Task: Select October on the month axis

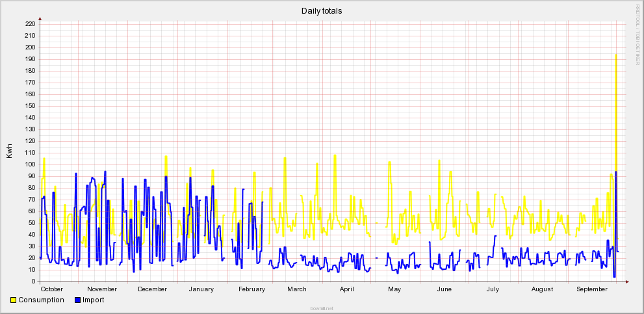Action: click(51, 289)
